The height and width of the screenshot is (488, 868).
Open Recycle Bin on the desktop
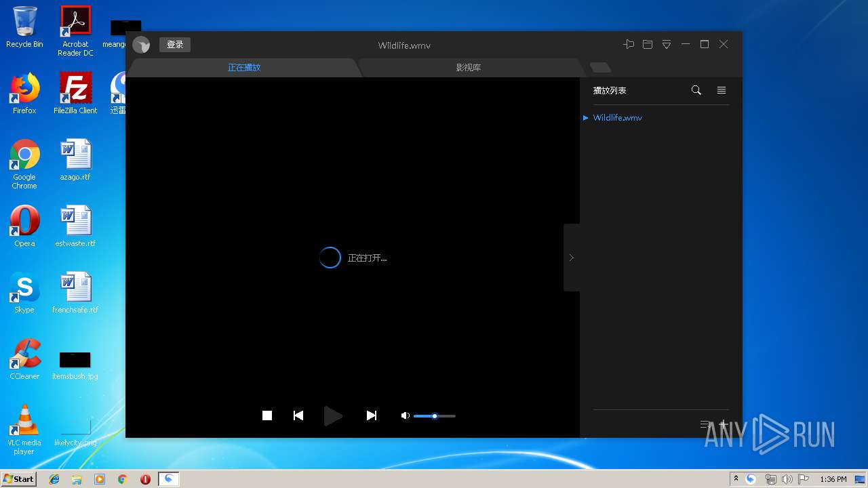pos(24,27)
